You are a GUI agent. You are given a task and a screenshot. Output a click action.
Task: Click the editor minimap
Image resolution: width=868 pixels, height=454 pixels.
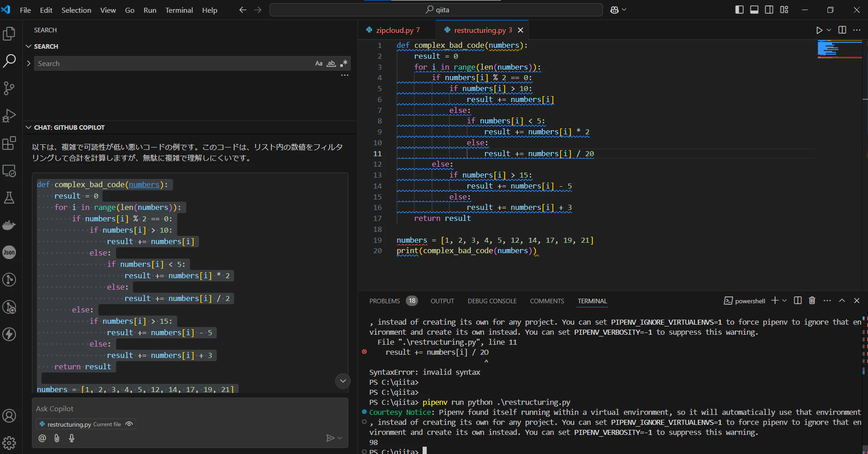[840, 49]
